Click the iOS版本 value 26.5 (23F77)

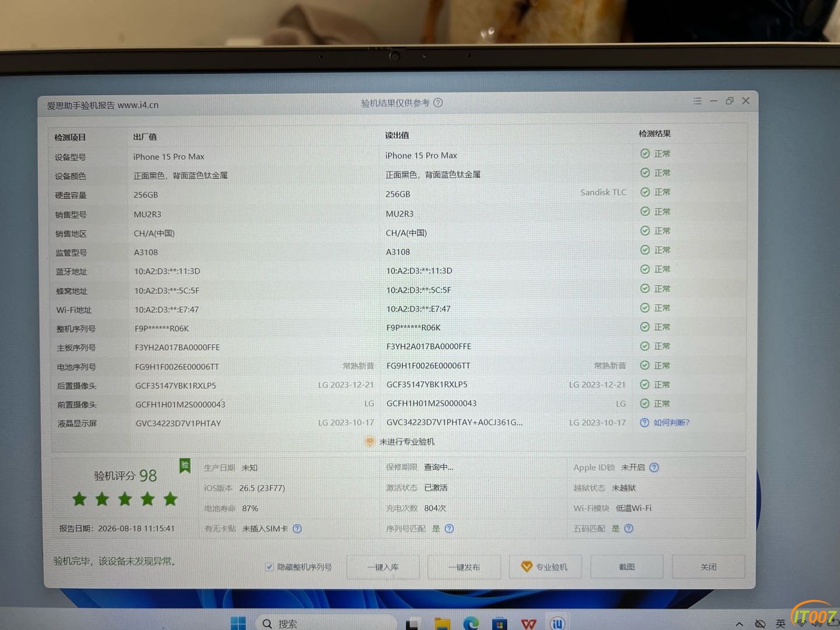(262, 488)
